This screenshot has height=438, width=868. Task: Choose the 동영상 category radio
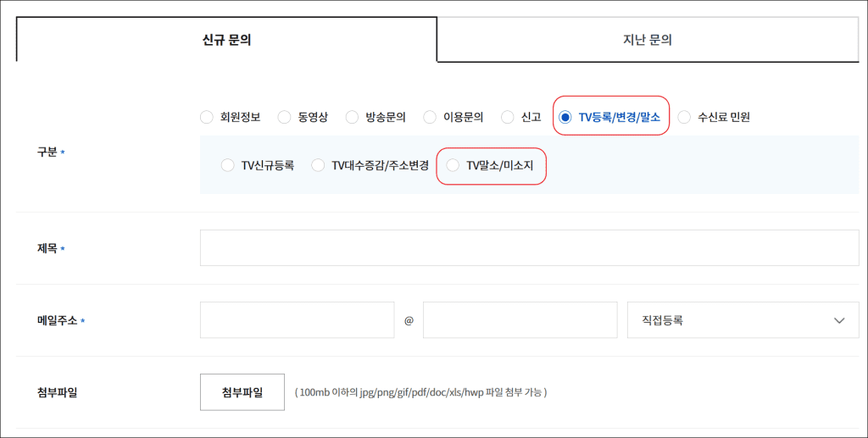[x=284, y=117]
